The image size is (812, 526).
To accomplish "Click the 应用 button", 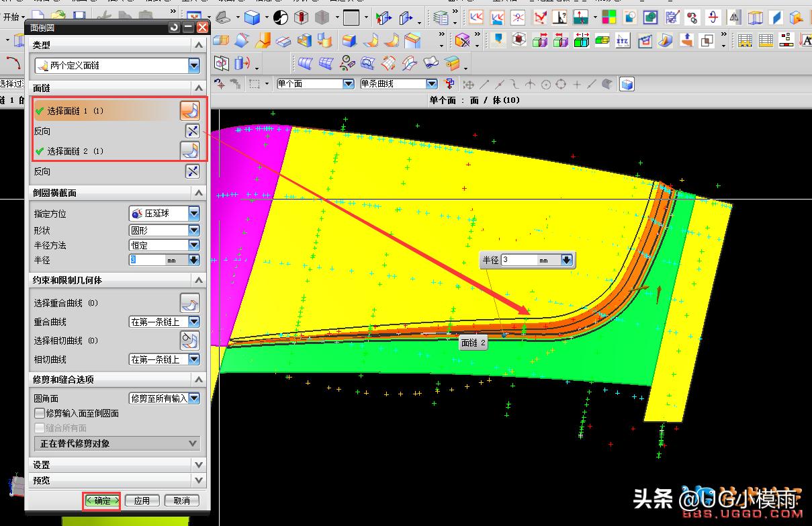I will pos(142,500).
